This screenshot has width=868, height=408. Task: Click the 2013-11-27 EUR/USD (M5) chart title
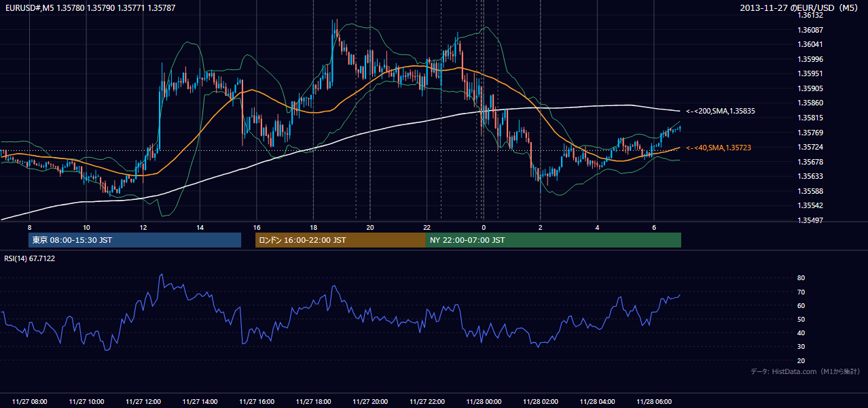pos(799,8)
